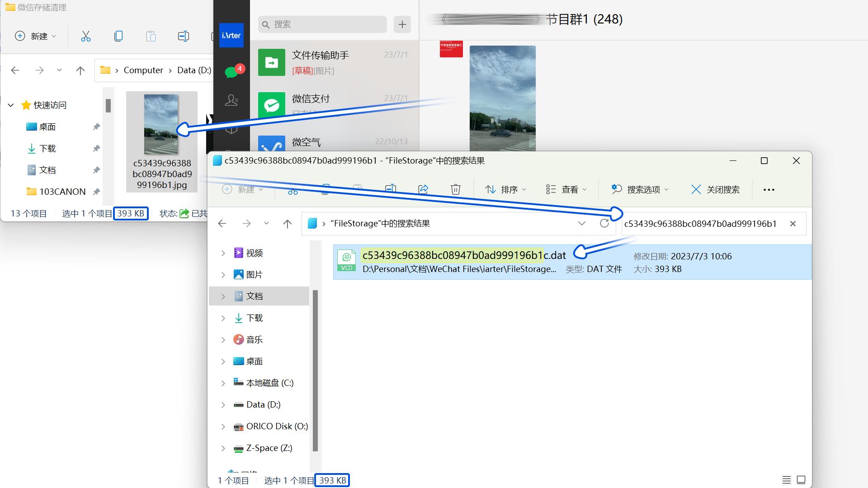Unpin the 103CANON folder
This screenshot has width=868, height=488.
tap(96, 191)
